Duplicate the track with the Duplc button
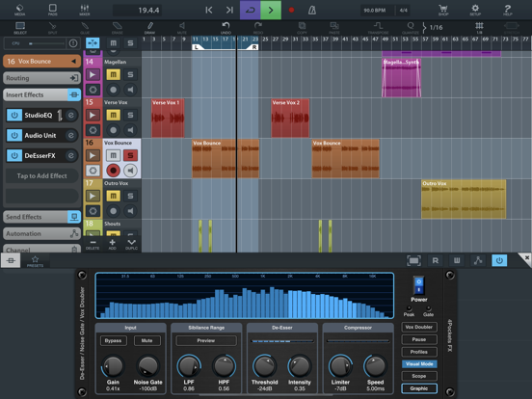 tap(132, 244)
